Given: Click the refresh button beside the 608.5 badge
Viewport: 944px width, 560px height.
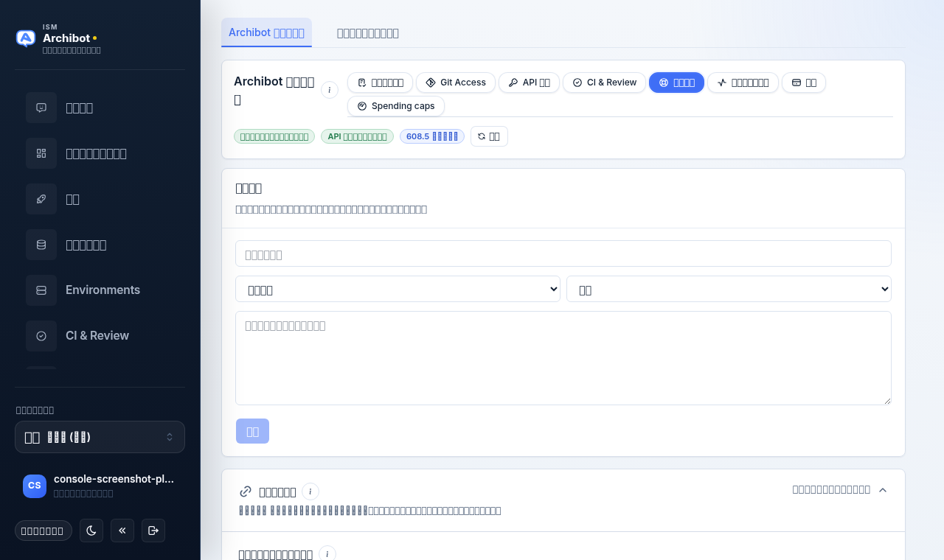Looking at the screenshot, I should (489, 136).
